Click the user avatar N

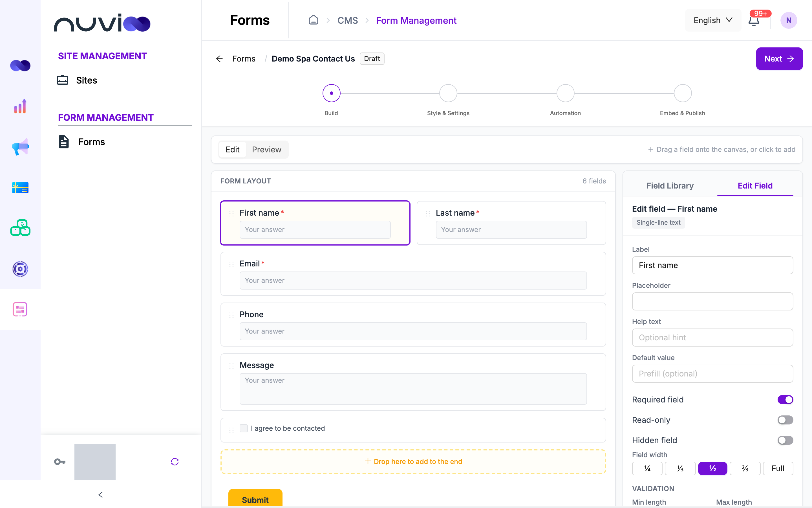point(789,21)
